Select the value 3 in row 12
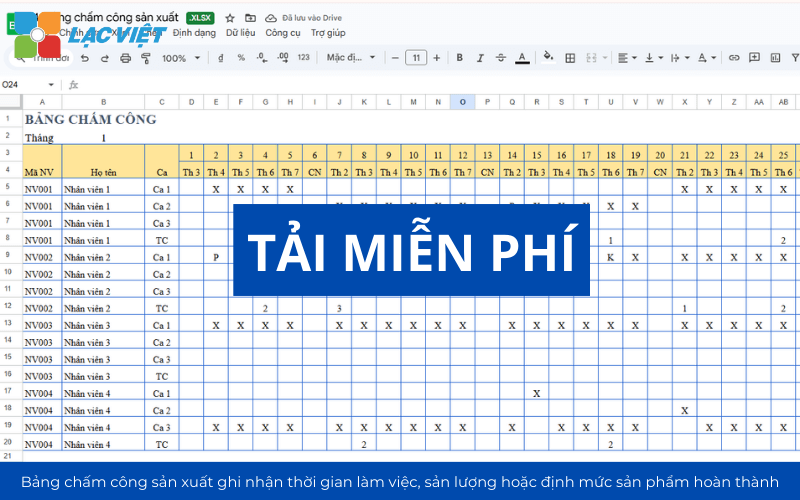The image size is (800, 500). click(x=339, y=308)
